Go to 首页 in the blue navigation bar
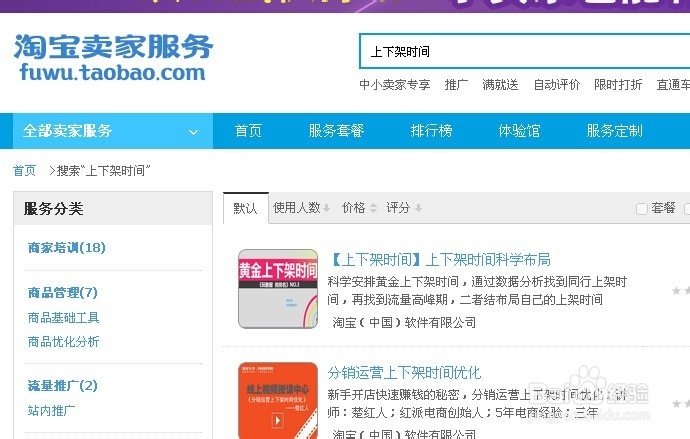 click(248, 131)
